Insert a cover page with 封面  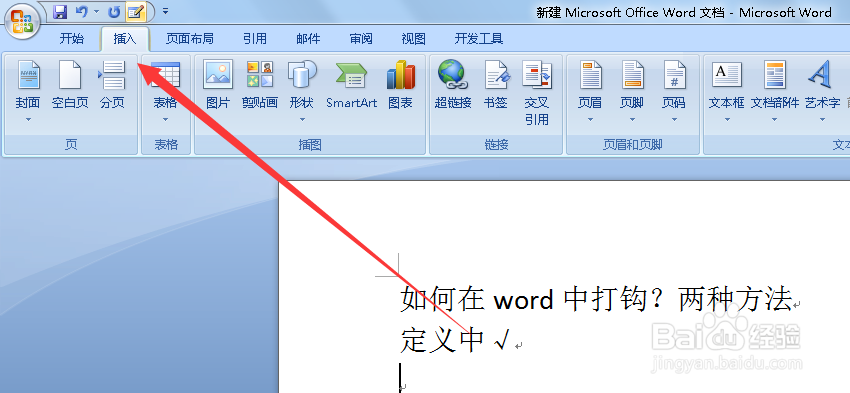(28, 84)
